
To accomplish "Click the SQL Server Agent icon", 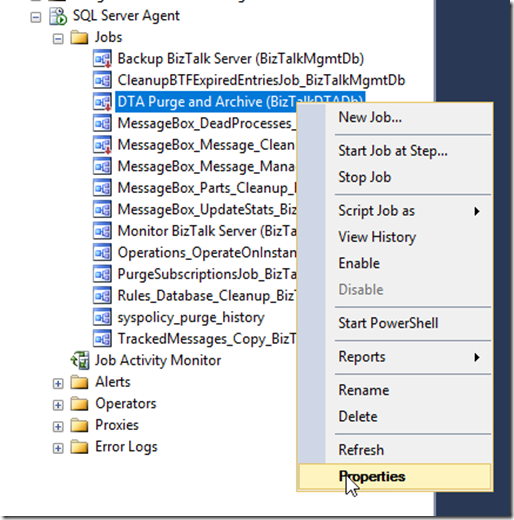I will (58, 16).
